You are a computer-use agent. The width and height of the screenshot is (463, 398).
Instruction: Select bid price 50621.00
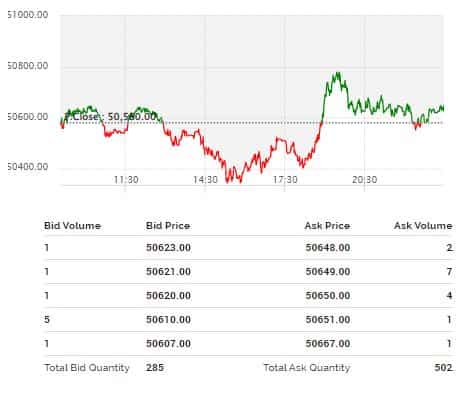(x=168, y=272)
